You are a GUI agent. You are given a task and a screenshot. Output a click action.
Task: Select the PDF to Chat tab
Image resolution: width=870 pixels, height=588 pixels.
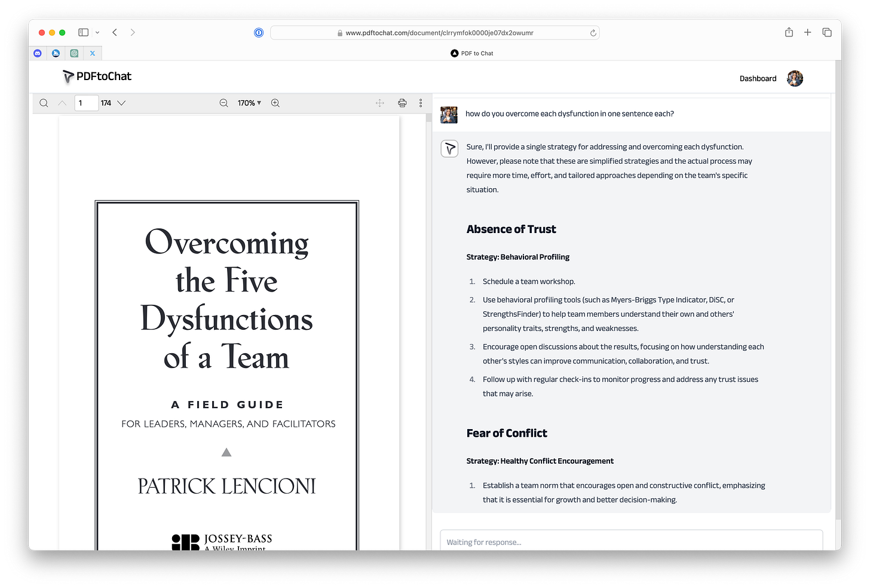click(471, 53)
